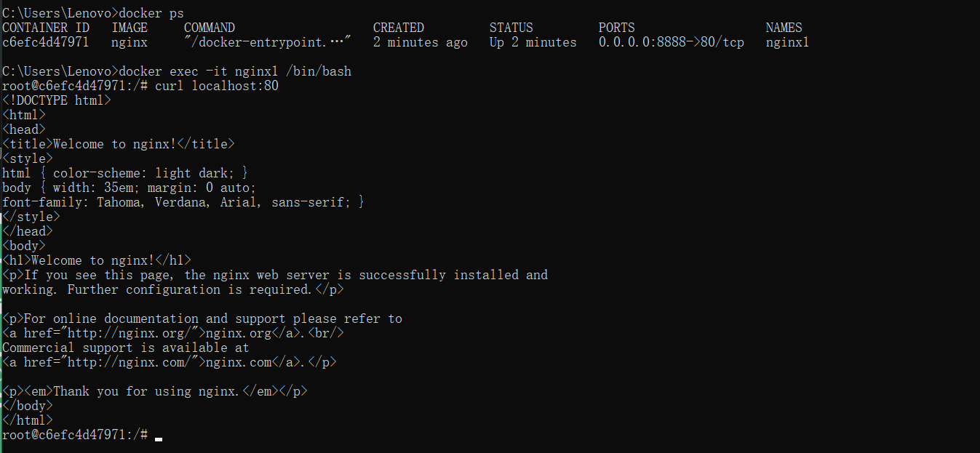Click the CREATED column header
Screen dimensions: 980x453
point(399,28)
